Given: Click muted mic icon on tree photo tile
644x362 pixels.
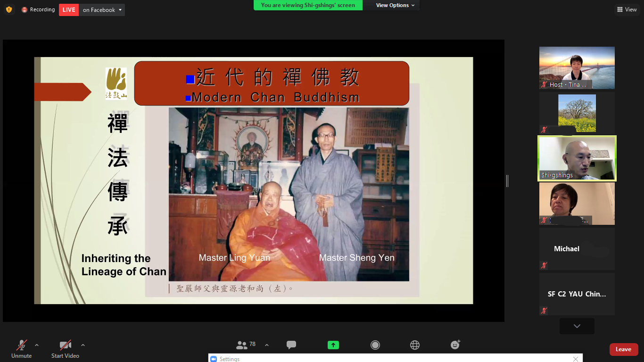Looking at the screenshot, I should tap(544, 130).
